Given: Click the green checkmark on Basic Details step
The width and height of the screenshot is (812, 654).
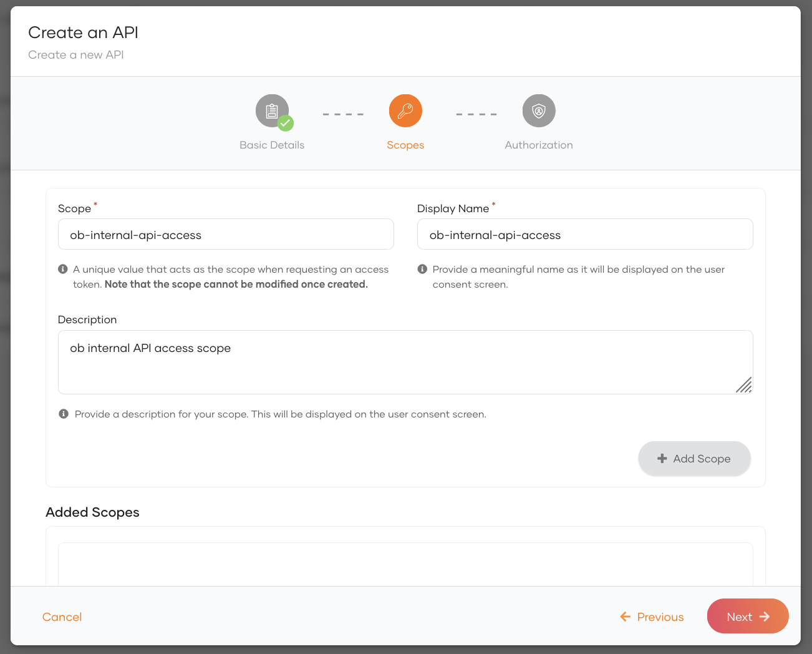Looking at the screenshot, I should point(286,124).
